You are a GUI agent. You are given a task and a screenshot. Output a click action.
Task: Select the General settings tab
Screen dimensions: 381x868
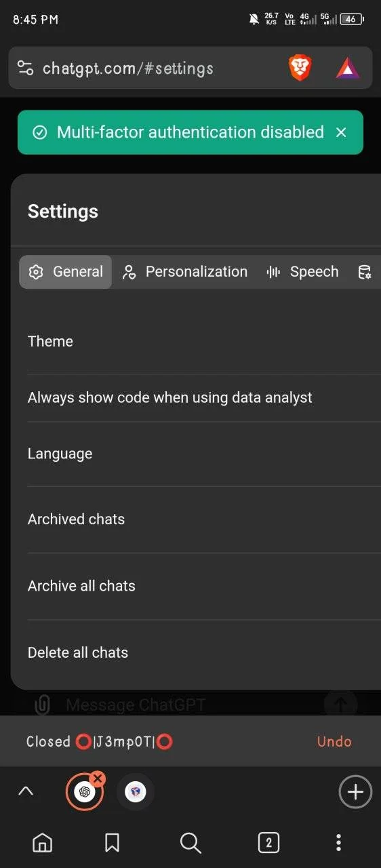(x=65, y=272)
